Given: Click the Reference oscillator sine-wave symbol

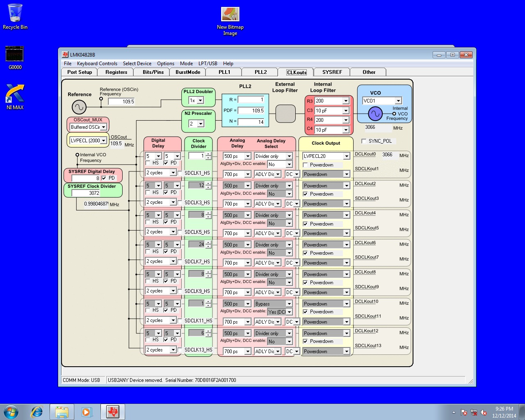Looking at the screenshot, I should point(79,107).
